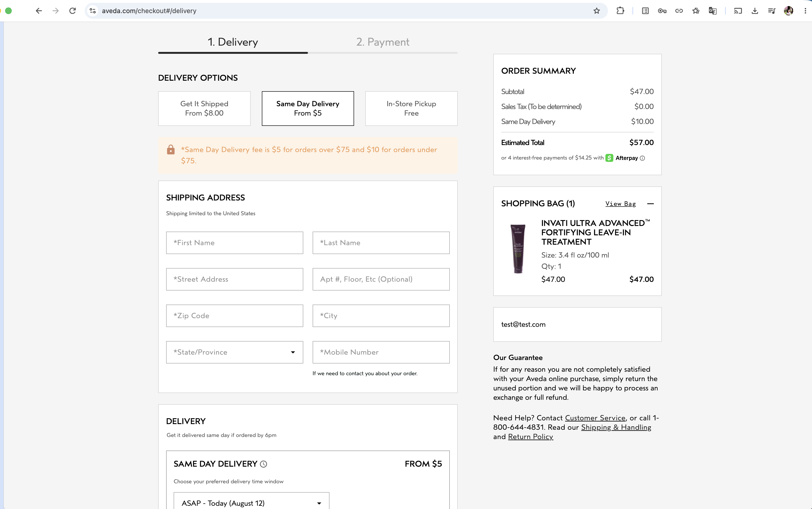Click the star-plus bookmark extension icon

(x=696, y=11)
